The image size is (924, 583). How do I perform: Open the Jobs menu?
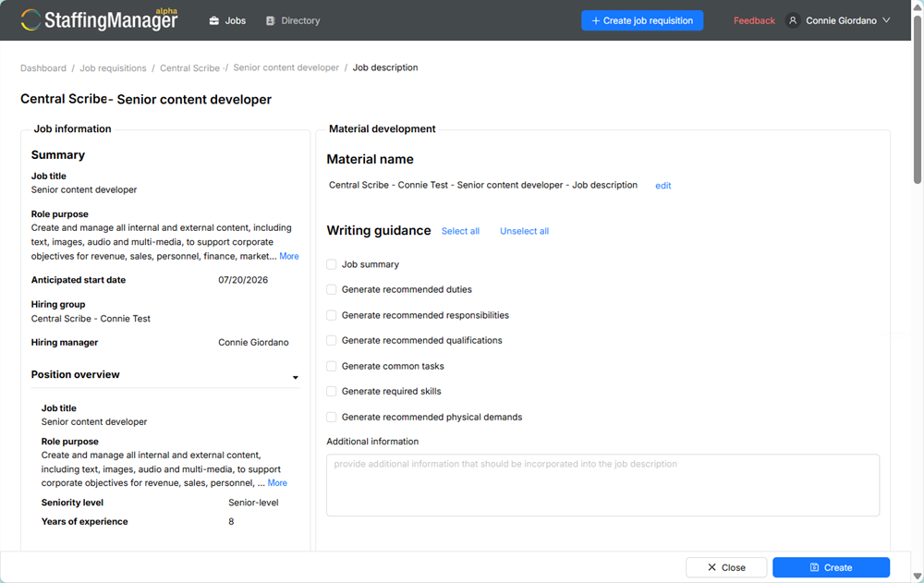coord(227,20)
